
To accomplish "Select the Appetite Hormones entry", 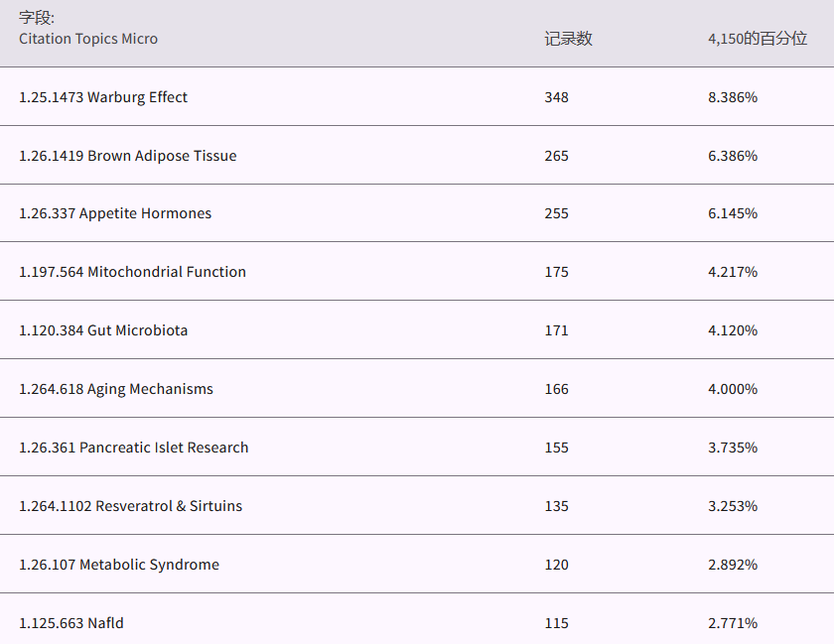I will click(x=115, y=213).
